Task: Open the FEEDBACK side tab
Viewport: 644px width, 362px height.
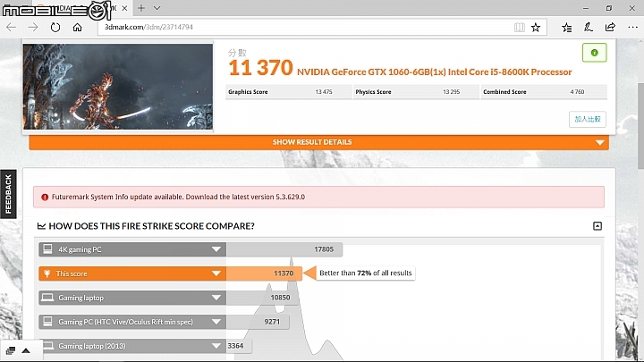Action: pos(8,194)
